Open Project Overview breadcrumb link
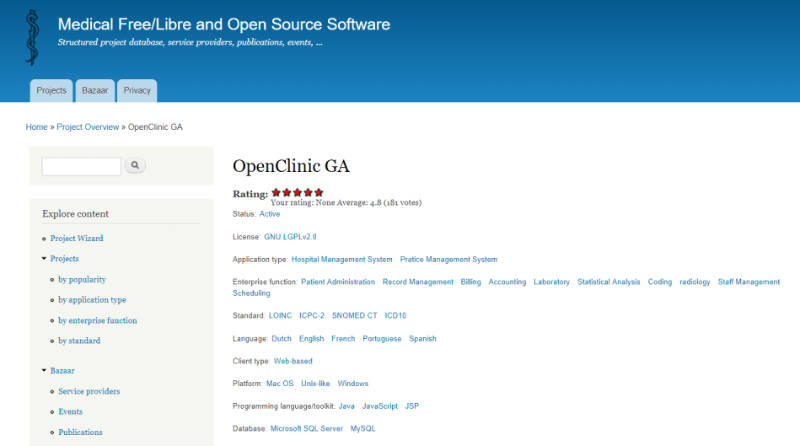 [x=88, y=127]
